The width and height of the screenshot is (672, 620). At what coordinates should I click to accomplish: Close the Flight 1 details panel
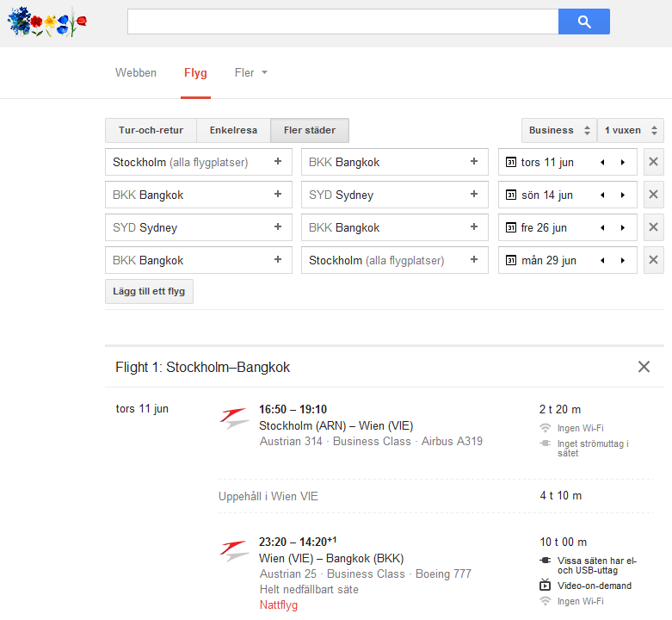coord(644,367)
